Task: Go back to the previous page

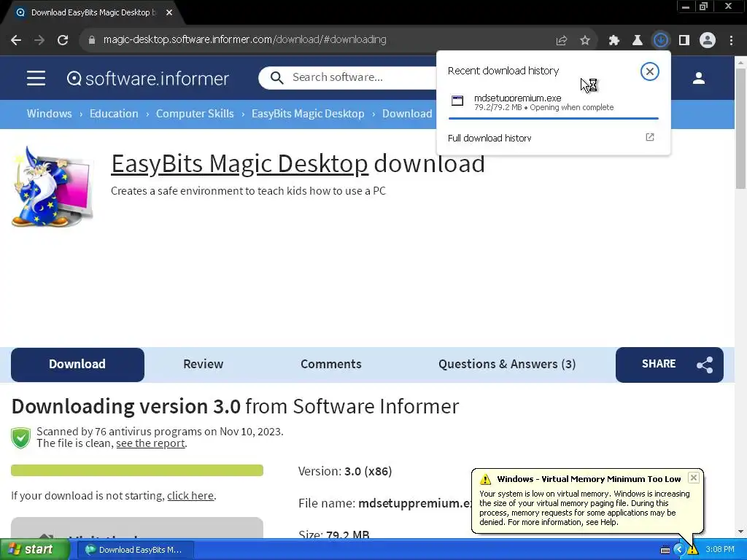Action: tap(16, 40)
